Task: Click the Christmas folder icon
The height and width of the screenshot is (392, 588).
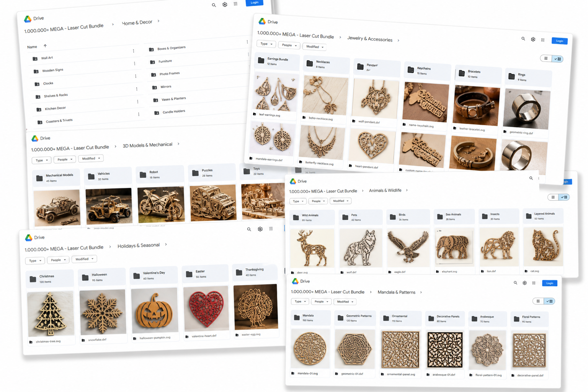Action: pos(33,279)
